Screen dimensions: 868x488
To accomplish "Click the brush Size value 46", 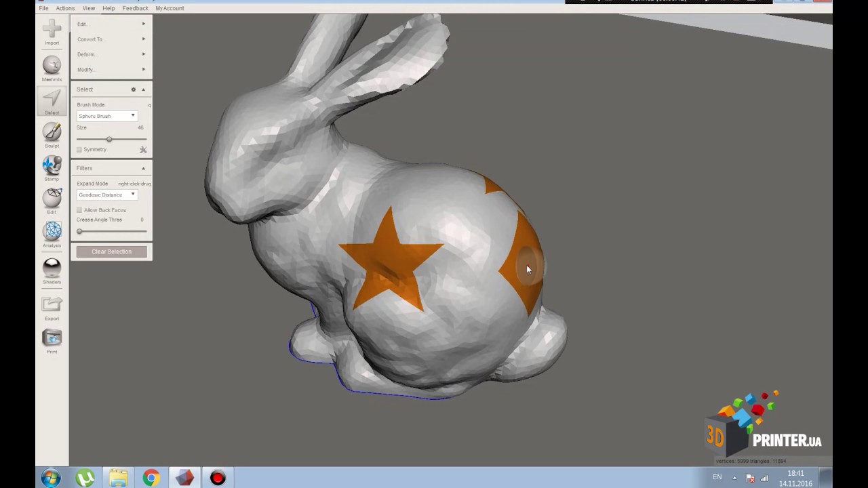I will click(140, 127).
